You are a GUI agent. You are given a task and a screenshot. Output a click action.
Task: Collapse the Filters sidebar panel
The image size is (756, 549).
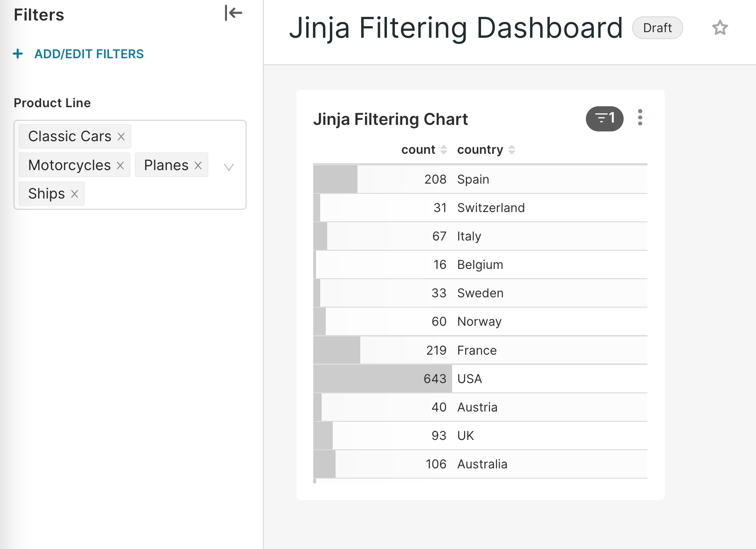pyautogui.click(x=233, y=13)
